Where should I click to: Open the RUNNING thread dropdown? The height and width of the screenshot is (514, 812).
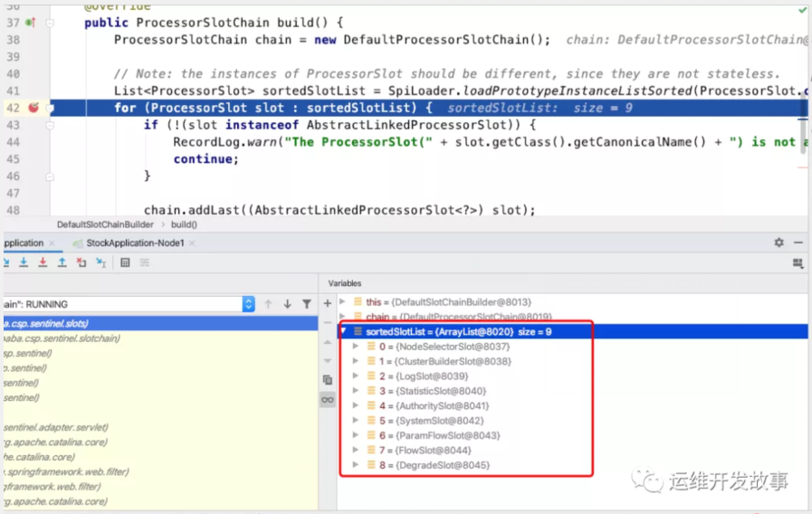coord(248,304)
